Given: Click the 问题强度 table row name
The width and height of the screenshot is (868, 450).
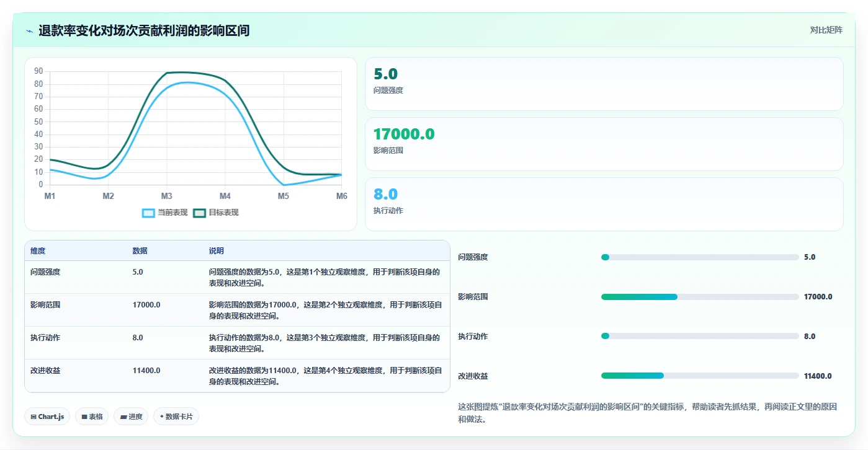Looking at the screenshot, I should point(45,271).
